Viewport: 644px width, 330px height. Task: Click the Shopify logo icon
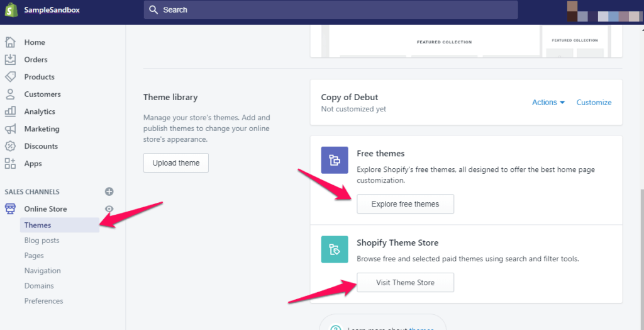tap(11, 10)
